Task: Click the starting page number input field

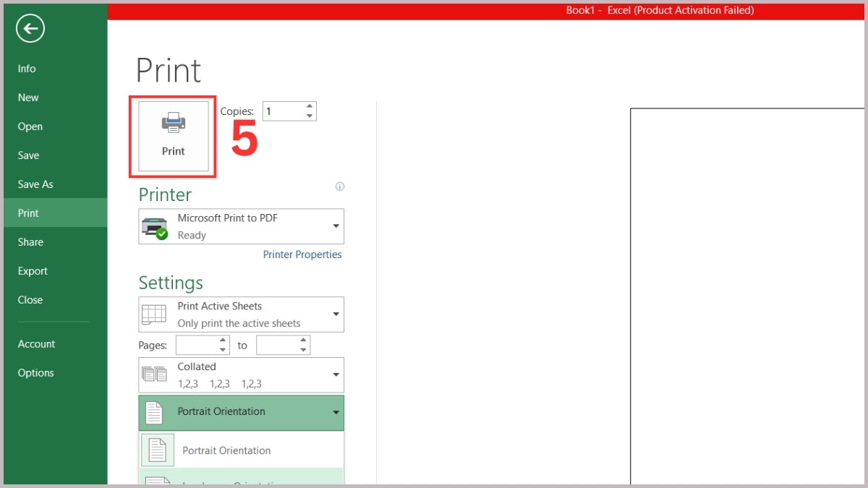Action: tap(197, 345)
